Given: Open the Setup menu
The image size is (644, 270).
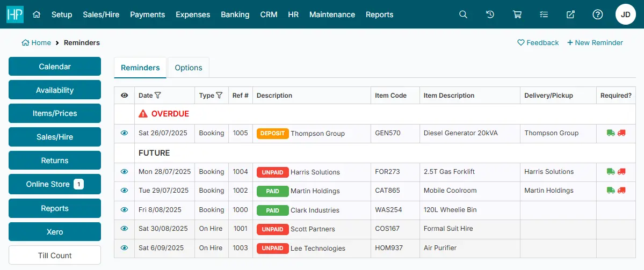Looking at the screenshot, I should click(62, 15).
